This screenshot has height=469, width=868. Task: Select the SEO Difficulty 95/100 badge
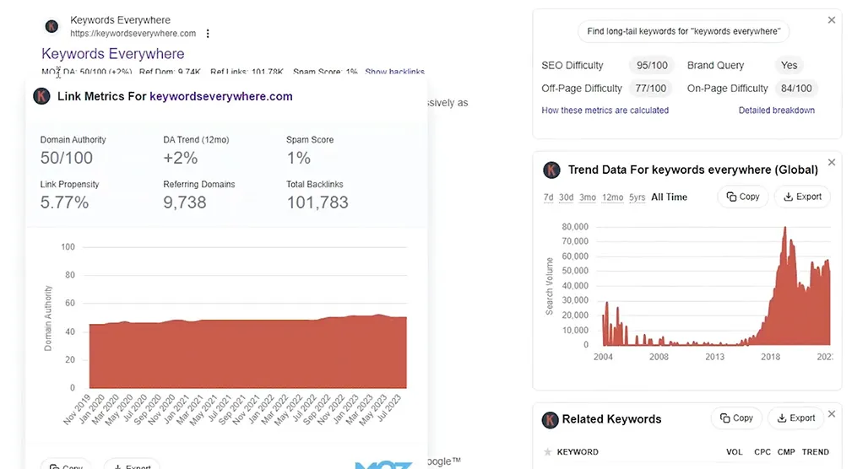(652, 65)
